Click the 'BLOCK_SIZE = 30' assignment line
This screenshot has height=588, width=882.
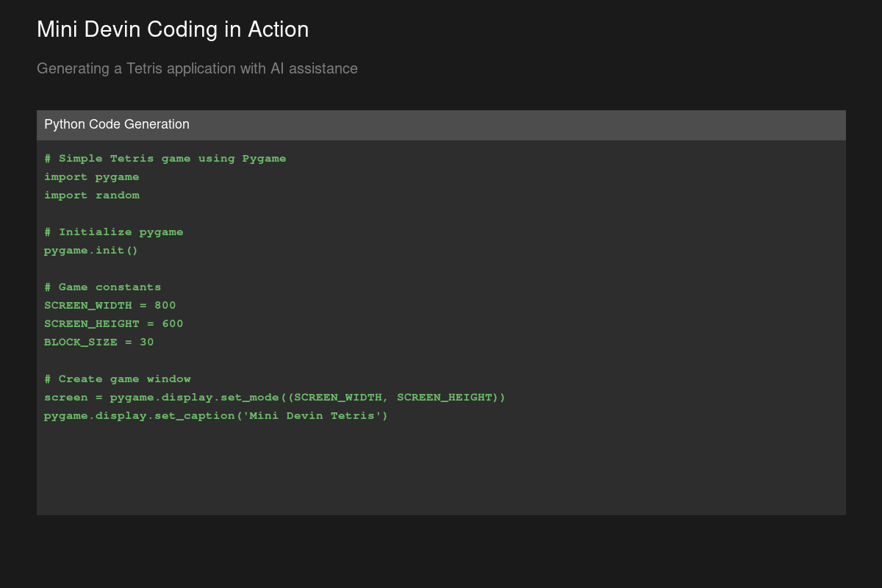pyautogui.click(x=99, y=343)
